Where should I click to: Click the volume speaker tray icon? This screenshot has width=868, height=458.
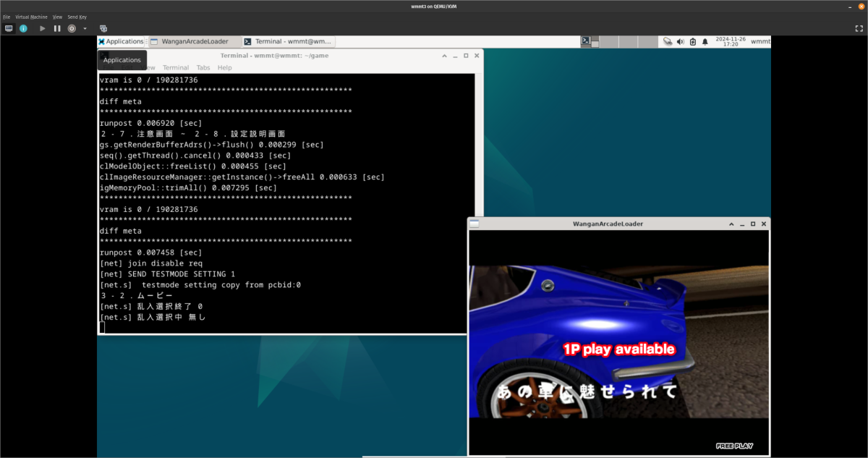680,41
